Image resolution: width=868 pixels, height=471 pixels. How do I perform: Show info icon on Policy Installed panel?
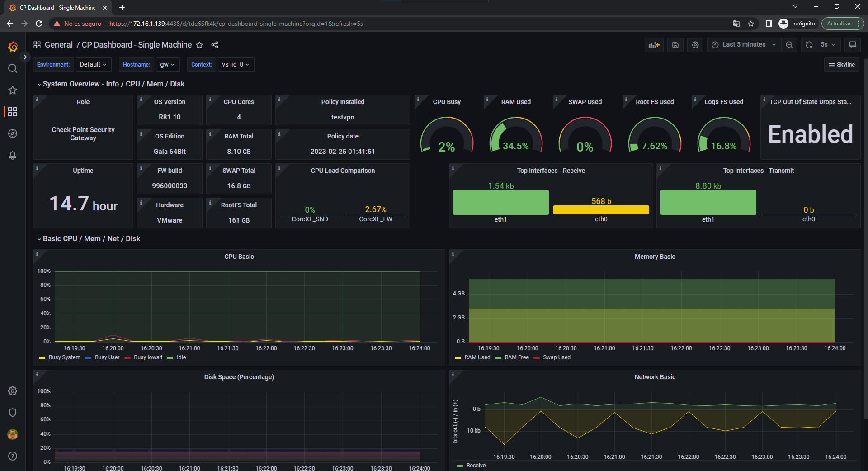pos(279,99)
